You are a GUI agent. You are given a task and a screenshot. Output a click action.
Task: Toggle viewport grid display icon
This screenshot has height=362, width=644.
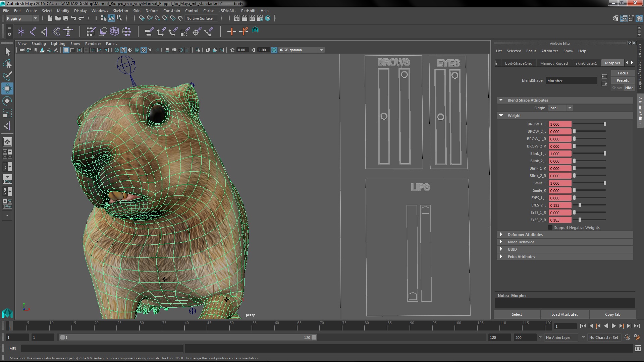click(66, 50)
